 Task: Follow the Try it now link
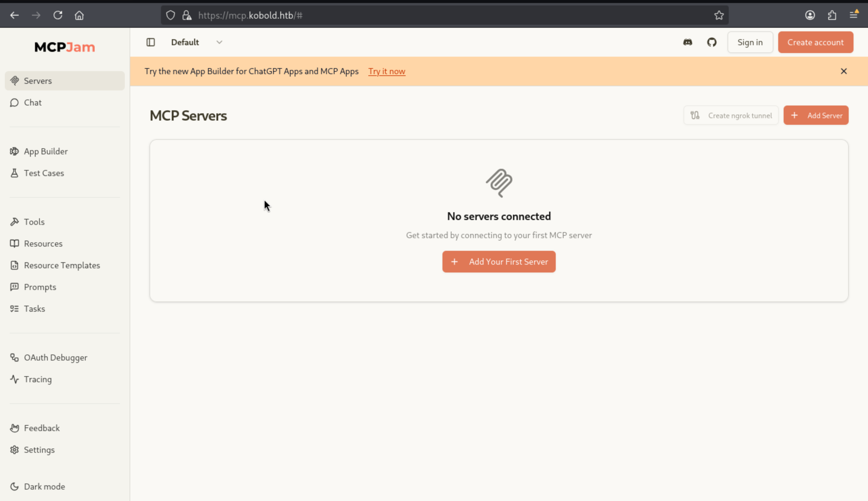[x=387, y=71]
